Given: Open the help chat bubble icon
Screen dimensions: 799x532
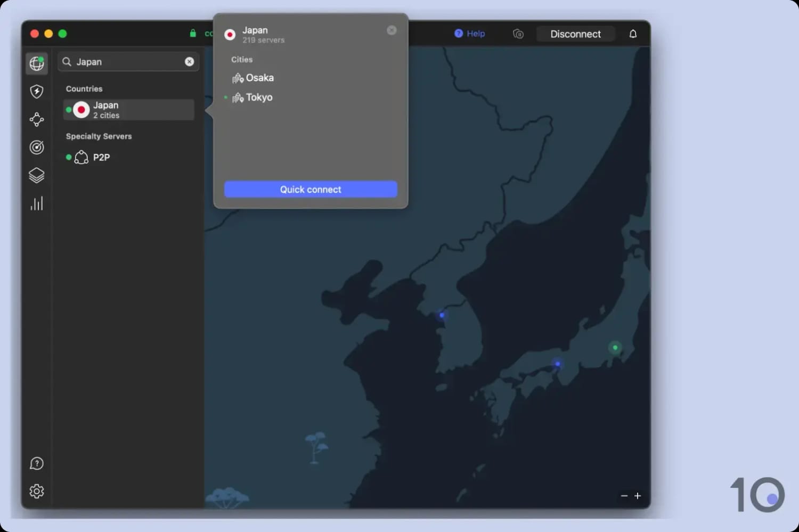Looking at the screenshot, I should point(37,463).
